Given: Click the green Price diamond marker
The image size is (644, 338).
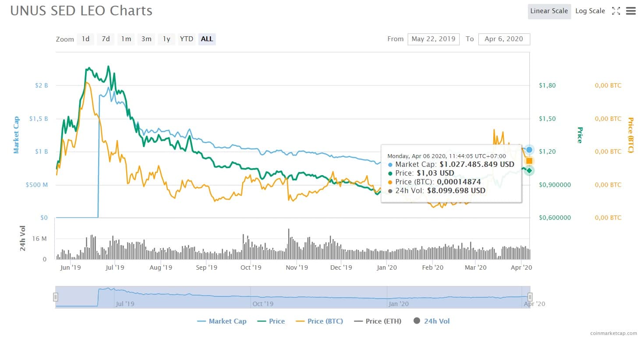Looking at the screenshot, I should (x=529, y=170).
